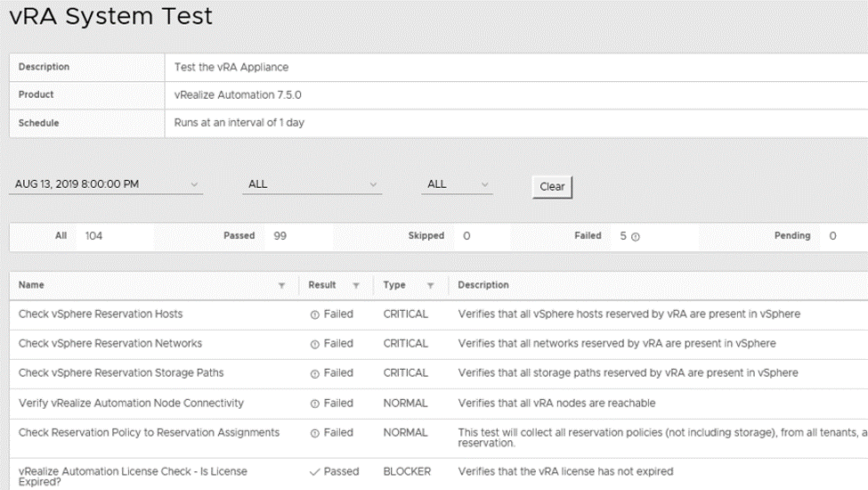Viewport: 868px width, 490px height.
Task: Show the Skipped 0 summary results
Action: click(x=438, y=236)
